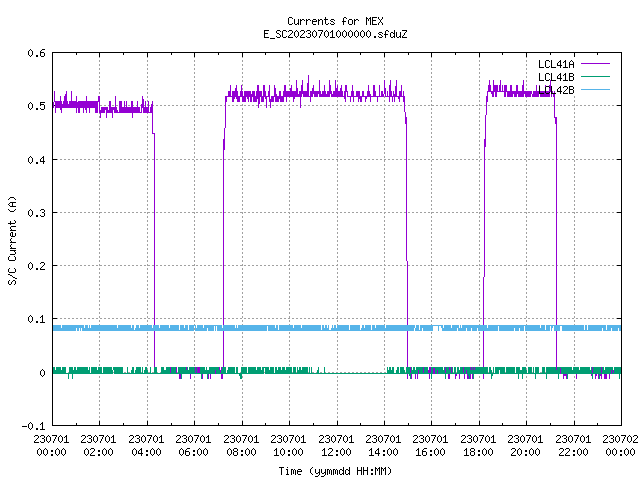The image size is (640, 480).
Task: Click the 0.3 y-axis tick value
Action: 36,213
